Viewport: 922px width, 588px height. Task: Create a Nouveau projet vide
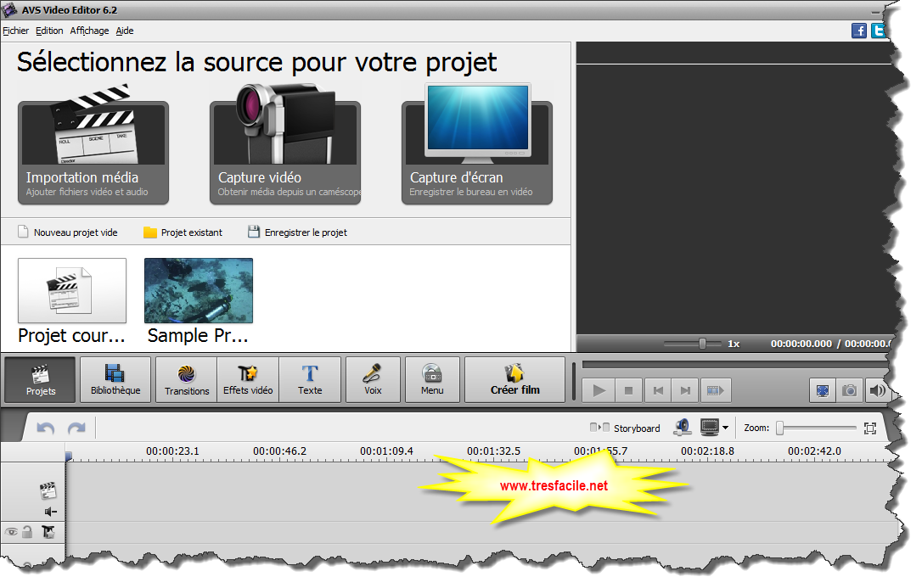coord(68,232)
